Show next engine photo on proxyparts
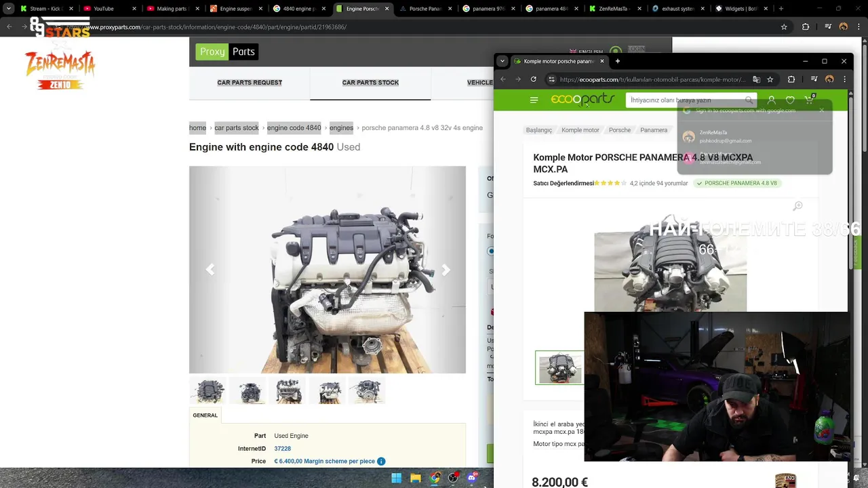The image size is (868, 488). (x=446, y=270)
